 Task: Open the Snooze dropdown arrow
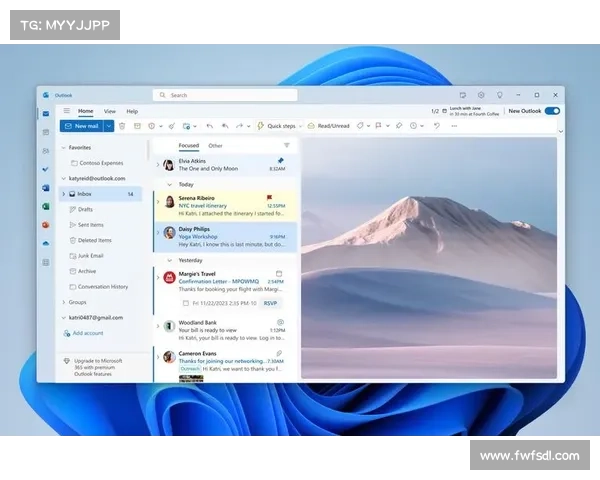422,126
